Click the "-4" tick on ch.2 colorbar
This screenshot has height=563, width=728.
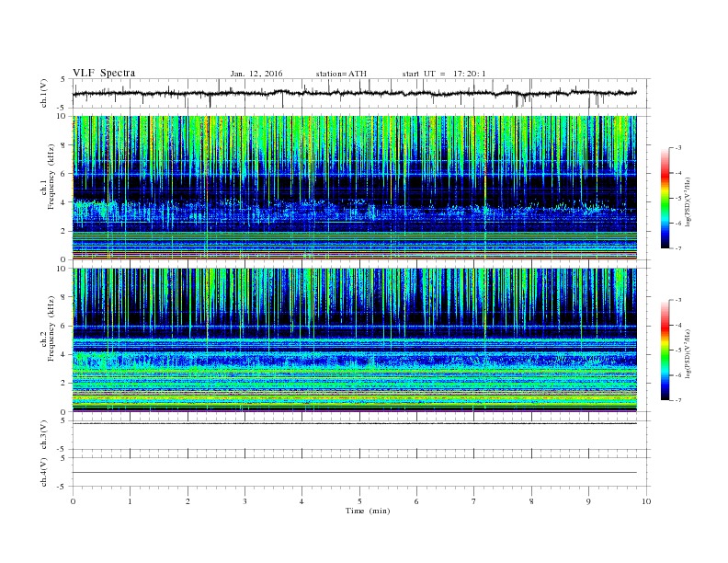click(677, 325)
